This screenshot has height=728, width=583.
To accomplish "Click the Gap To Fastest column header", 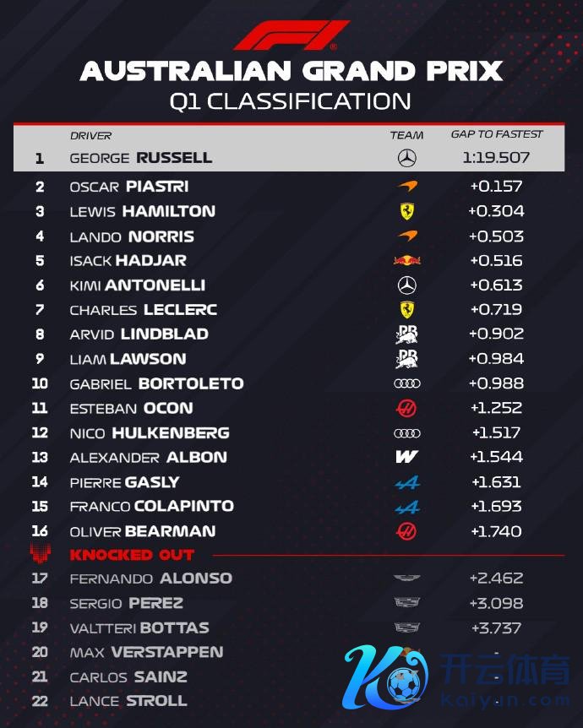I will [x=497, y=134].
